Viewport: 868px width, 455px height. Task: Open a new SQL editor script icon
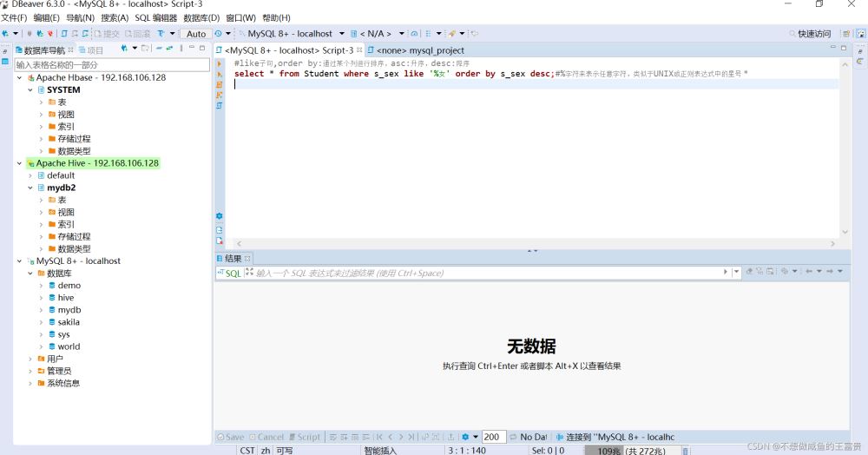click(x=64, y=34)
